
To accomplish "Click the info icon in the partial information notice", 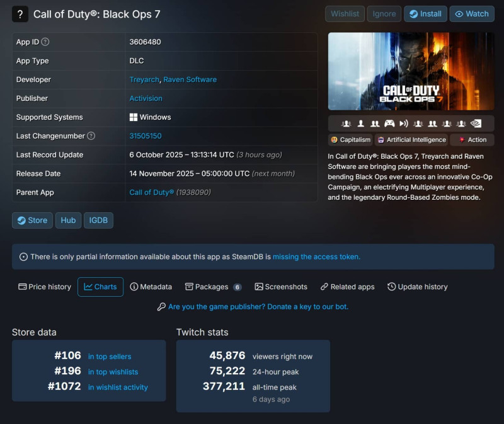I will click(24, 257).
